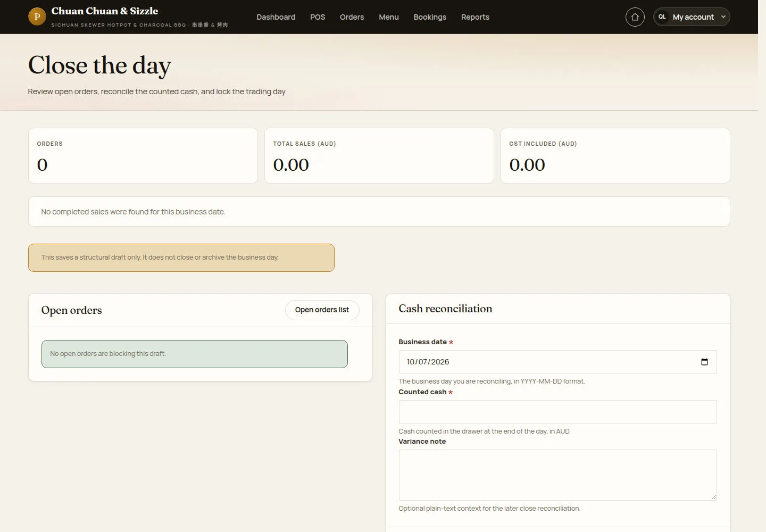Click the 'No open orders are blocking' notice
766x532 pixels.
click(x=195, y=354)
